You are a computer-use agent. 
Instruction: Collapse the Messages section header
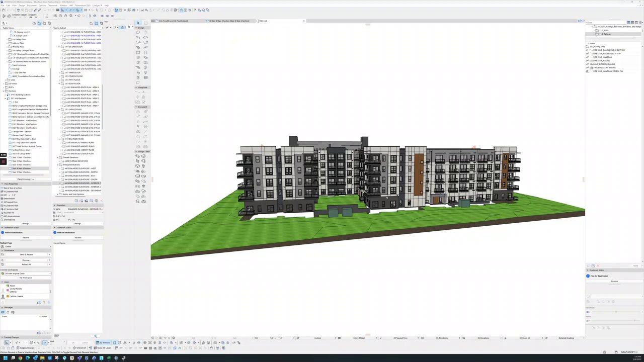pyautogui.click(x=2, y=308)
